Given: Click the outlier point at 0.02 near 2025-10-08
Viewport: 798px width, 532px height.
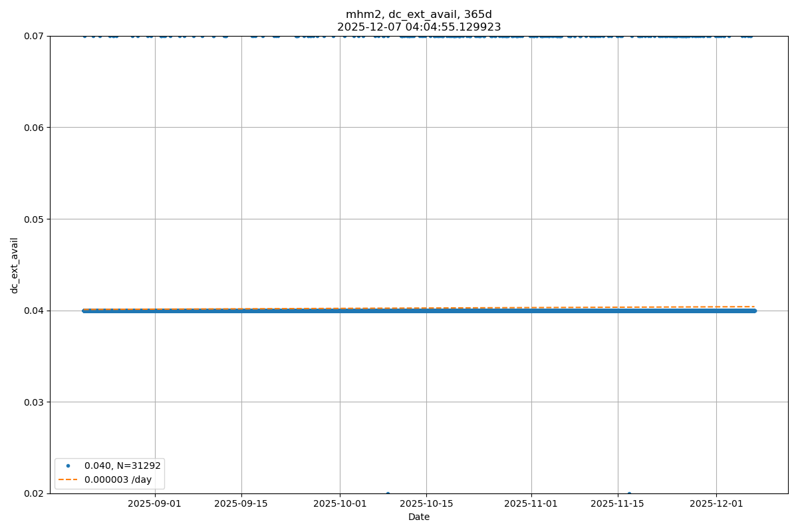Looking at the screenshot, I should pos(388,493).
